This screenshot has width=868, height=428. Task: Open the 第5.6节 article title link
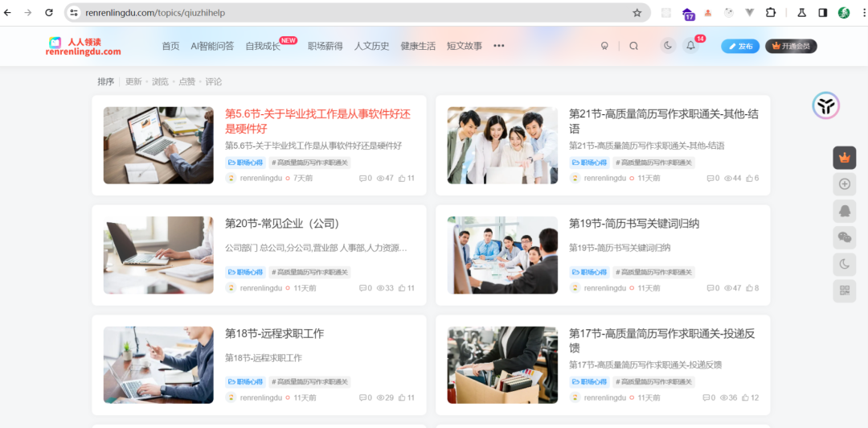pyautogui.click(x=317, y=121)
